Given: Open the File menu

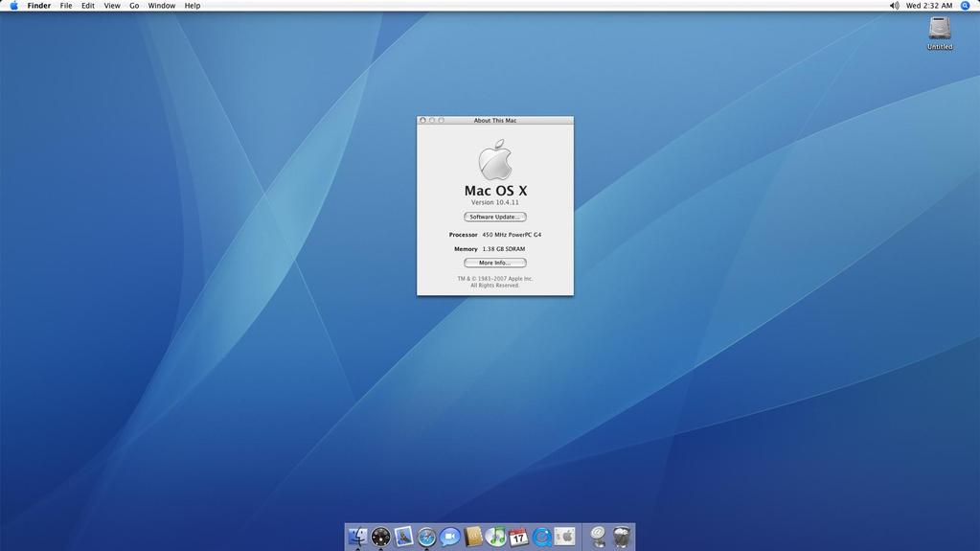Looking at the screenshot, I should [66, 6].
